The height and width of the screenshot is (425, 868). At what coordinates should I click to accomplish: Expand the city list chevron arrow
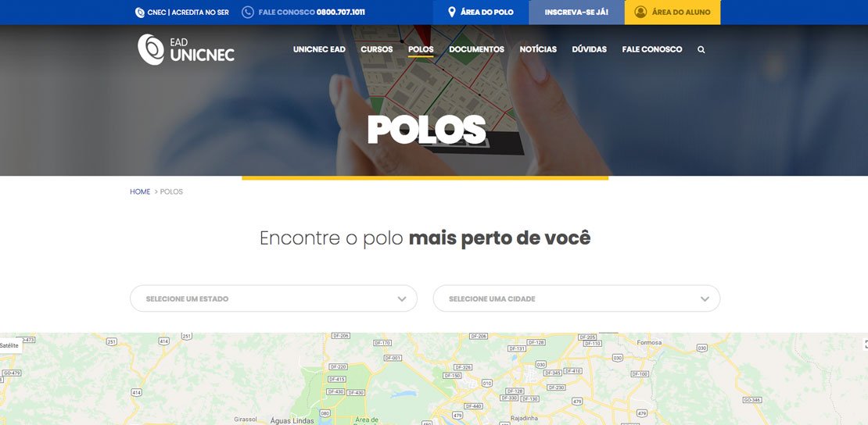click(705, 298)
